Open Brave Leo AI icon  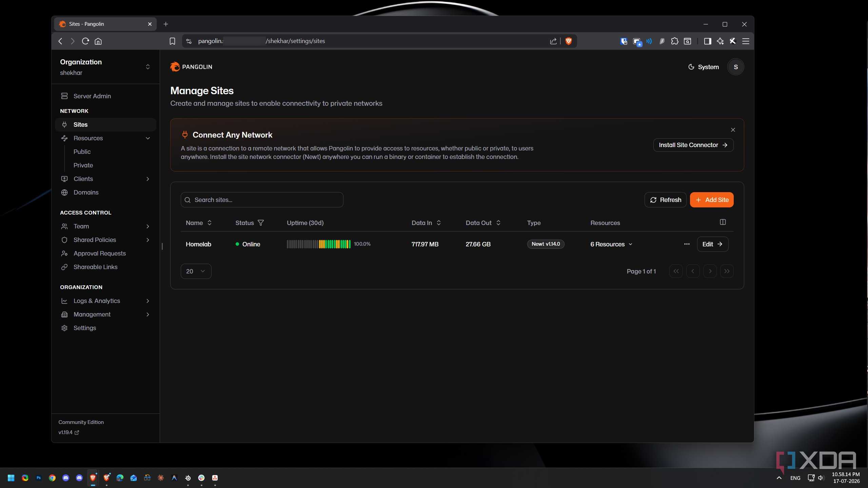[x=720, y=41]
